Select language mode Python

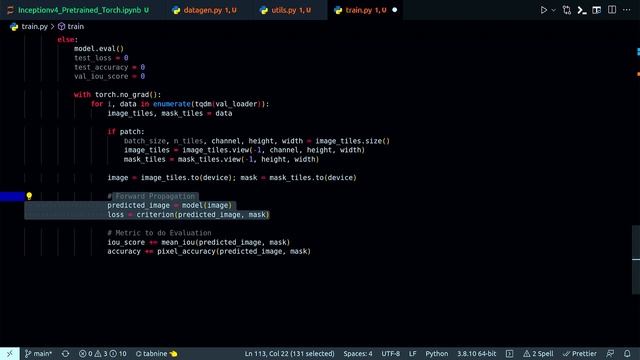436,353
